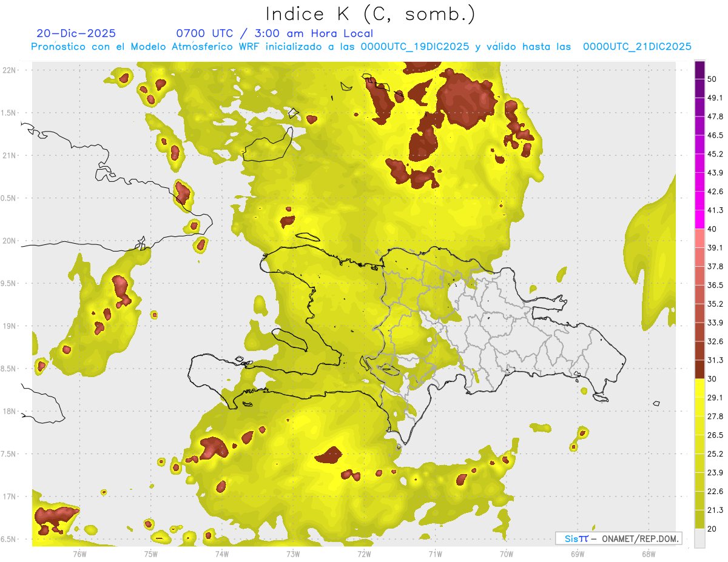Click the "75W" longitude axis label
Image resolution: width=728 pixels, height=562 pixels.
pos(151,554)
